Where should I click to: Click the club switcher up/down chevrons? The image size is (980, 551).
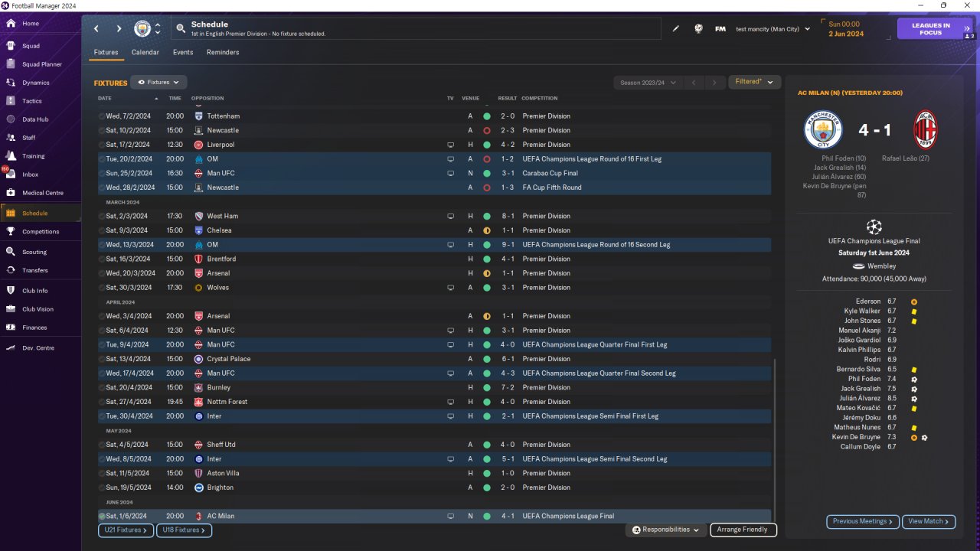pyautogui.click(x=158, y=29)
